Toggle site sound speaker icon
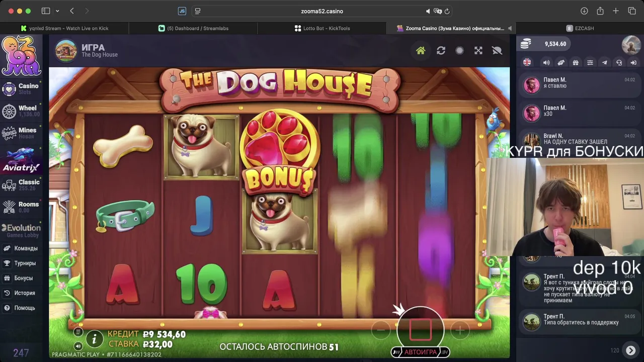Viewport: 644px width, 362px height. point(546,62)
